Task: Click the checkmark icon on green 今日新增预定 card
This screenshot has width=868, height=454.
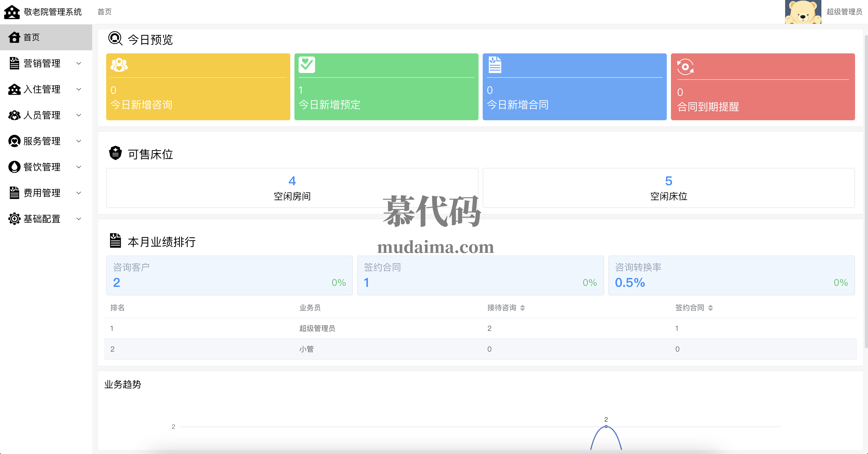Action: (307, 65)
